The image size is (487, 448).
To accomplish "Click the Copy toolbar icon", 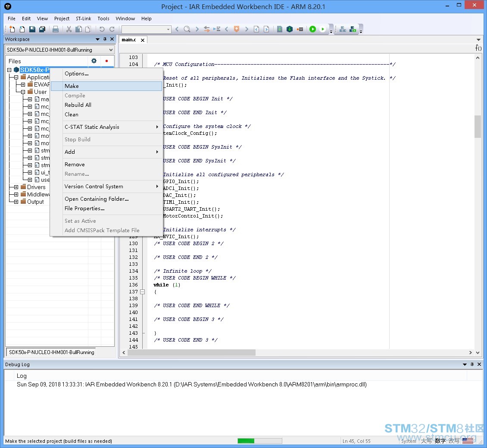I will tap(79, 29).
